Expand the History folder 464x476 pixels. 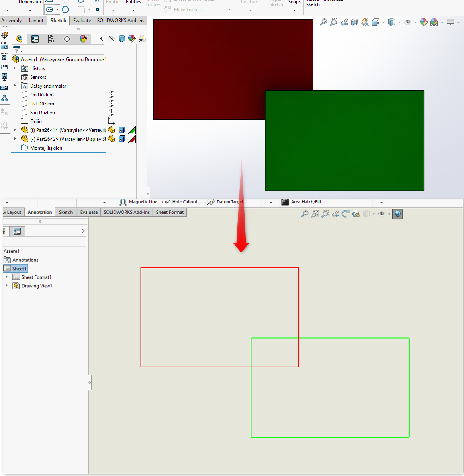15,68
